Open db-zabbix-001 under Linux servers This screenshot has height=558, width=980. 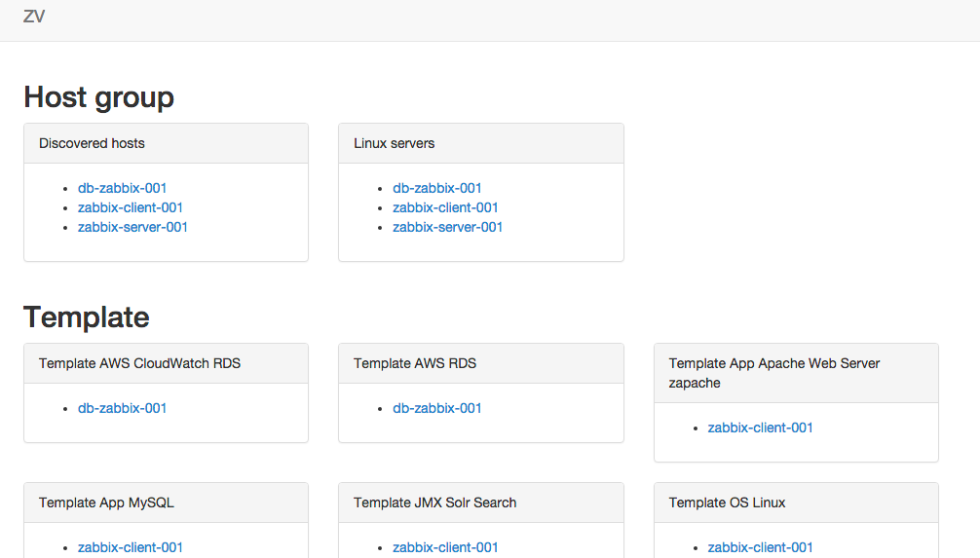(436, 188)
